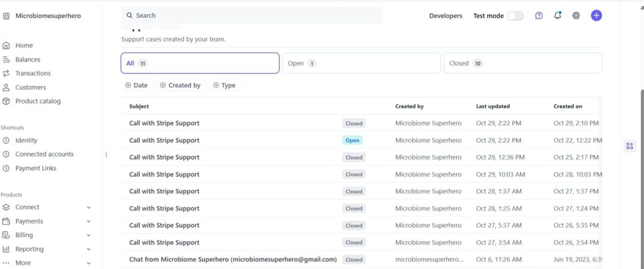
Task: Open case created Oct 29, 2:10 PM
Action: click(x=361, y=123)
